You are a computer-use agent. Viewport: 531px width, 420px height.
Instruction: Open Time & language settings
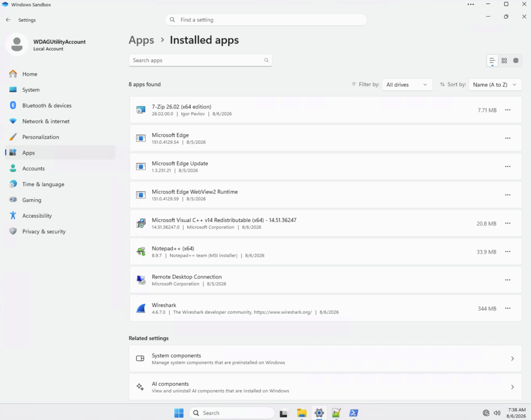click(60, 184)
